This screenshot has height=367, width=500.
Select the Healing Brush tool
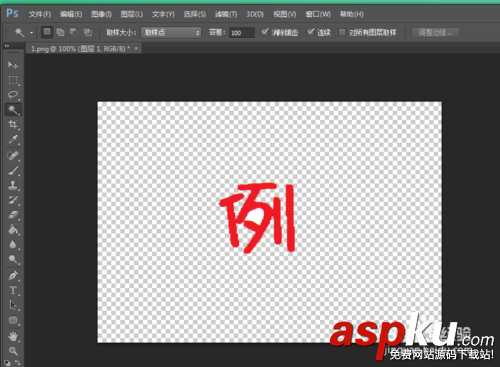(13, 156)
